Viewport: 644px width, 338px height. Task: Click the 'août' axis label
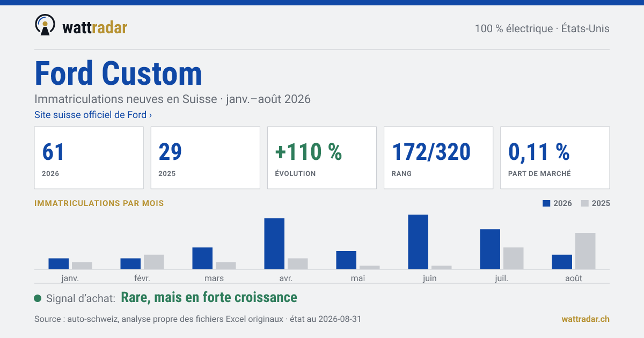coord(574,278)
